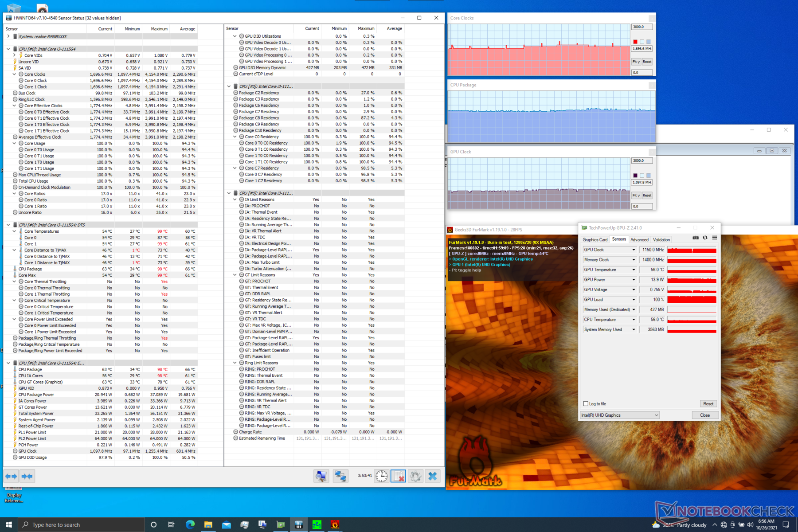Click Reset in GPU Clock graph
Screen dimensions: 798x532
[x=647, y=196]
